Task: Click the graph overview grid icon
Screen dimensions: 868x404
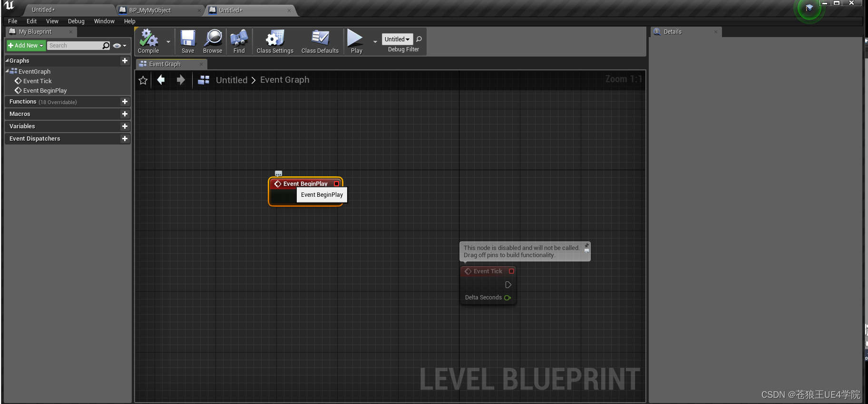Action: coord(204,80)
